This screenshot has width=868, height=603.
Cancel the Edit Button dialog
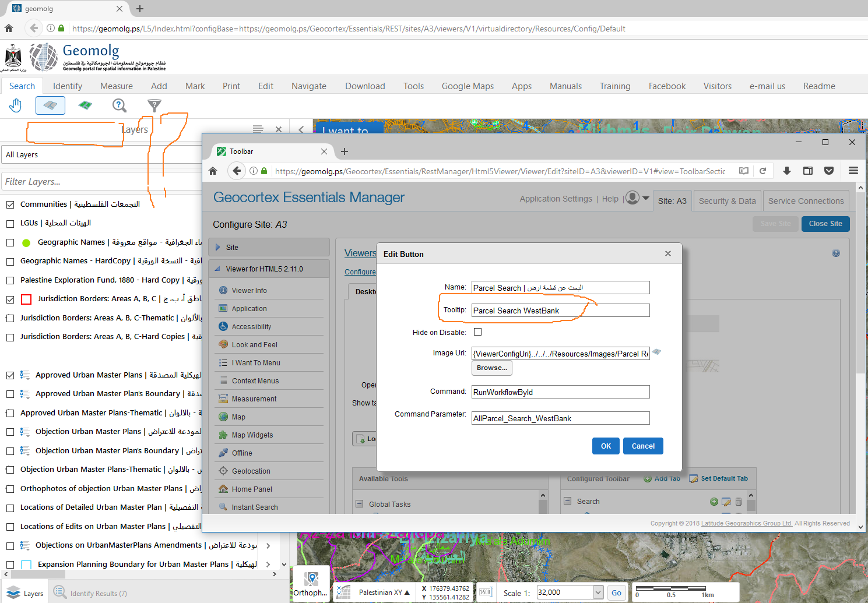click(643, 446)
